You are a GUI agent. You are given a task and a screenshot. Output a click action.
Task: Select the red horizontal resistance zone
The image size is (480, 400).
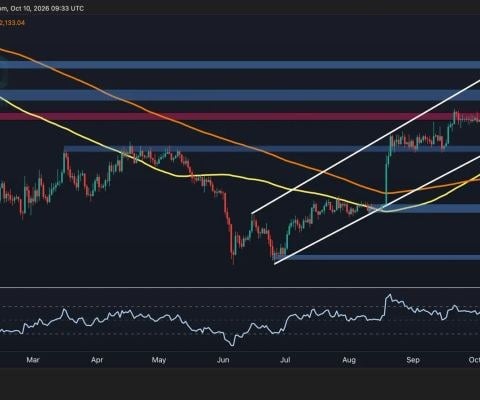coord(240,117)
